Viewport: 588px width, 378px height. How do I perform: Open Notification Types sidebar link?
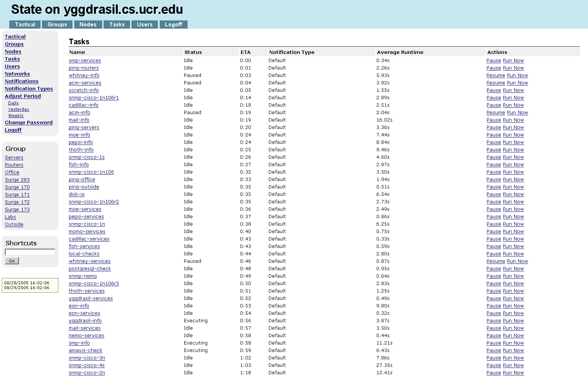click(29, 89)
